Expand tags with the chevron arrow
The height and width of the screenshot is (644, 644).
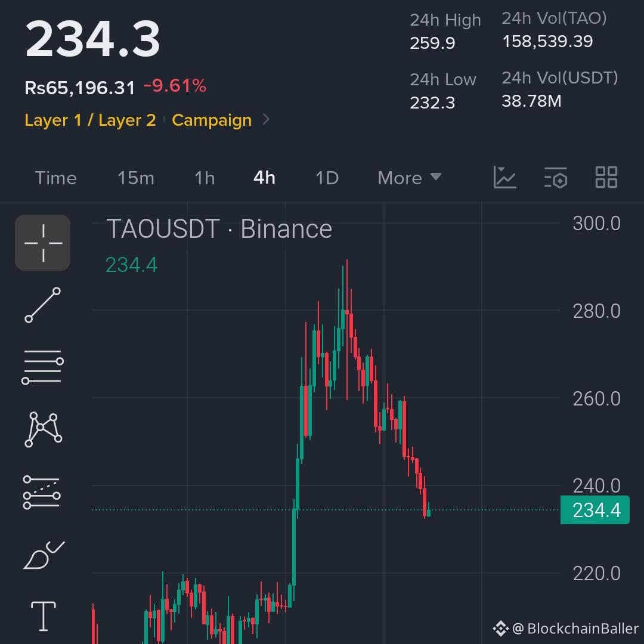(266, 119)
